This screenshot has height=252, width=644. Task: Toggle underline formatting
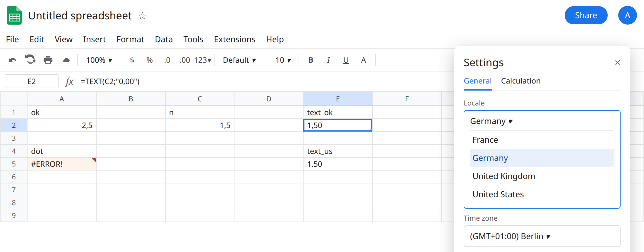click(346, 60)
